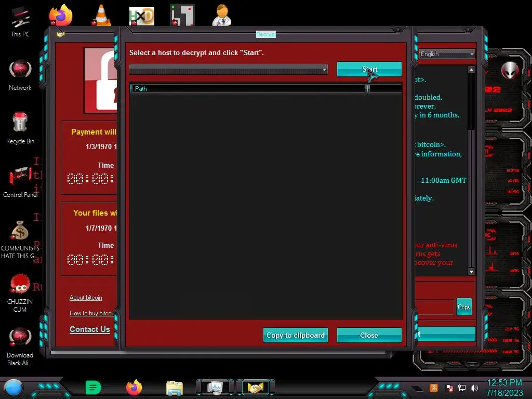Open the red and gray blocks desktop shortcut

182,15
